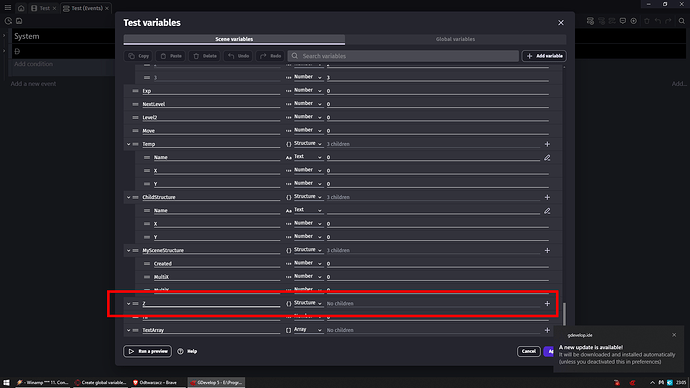
Task: Switch to the Scene variables tab
Action: click(234, 39)
